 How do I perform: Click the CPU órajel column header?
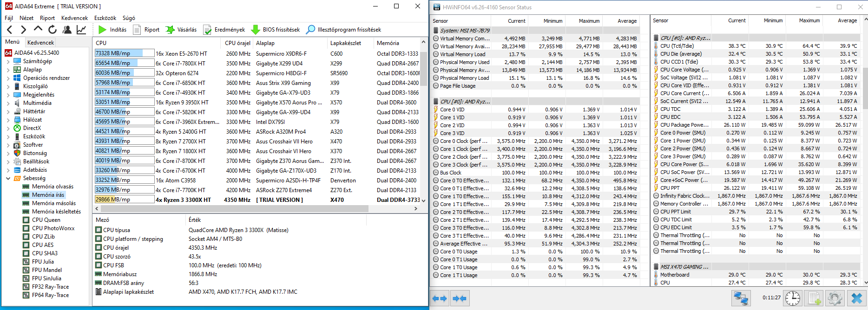coord(237,43)
